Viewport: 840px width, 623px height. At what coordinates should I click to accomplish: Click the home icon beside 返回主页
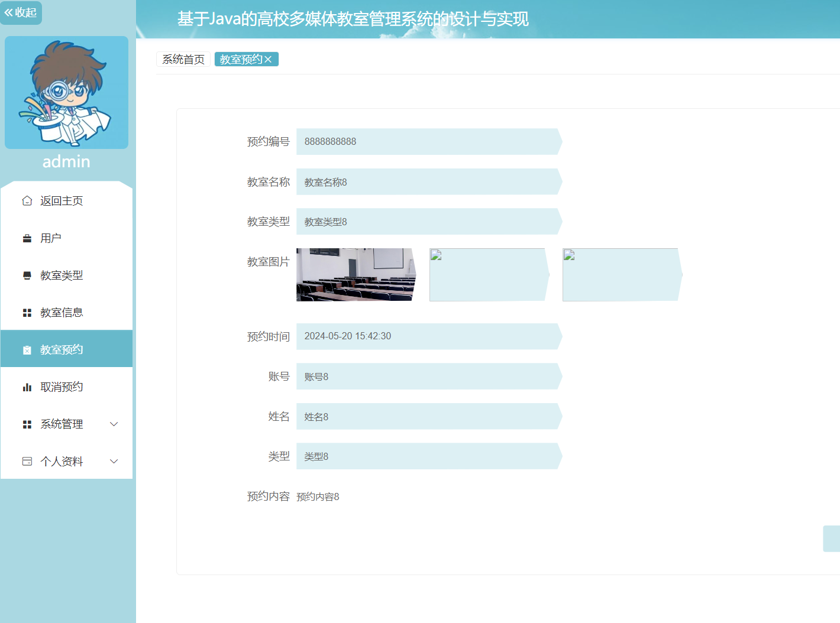coord(27,201)
